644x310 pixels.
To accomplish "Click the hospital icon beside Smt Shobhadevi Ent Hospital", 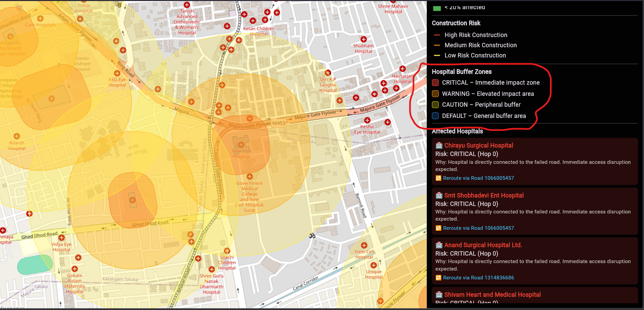I will tap(439, 195).
